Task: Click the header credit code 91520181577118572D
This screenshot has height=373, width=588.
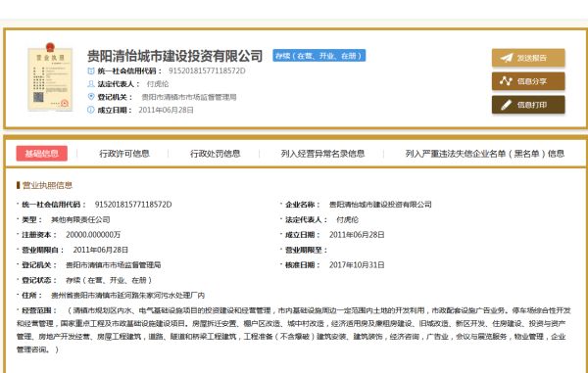Action: coord(207,70)
